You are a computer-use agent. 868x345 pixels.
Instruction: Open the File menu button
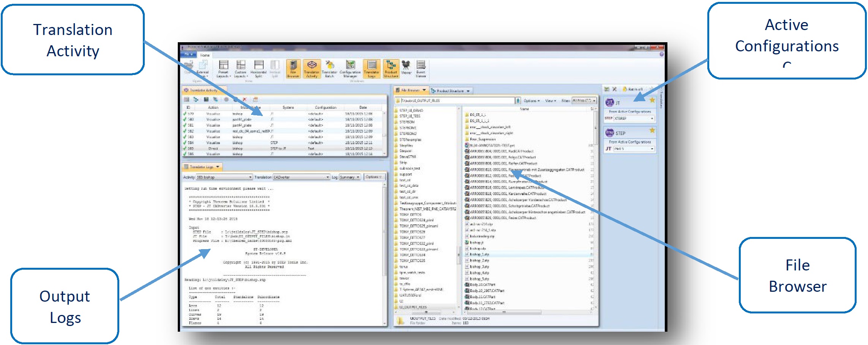[189, 55]
